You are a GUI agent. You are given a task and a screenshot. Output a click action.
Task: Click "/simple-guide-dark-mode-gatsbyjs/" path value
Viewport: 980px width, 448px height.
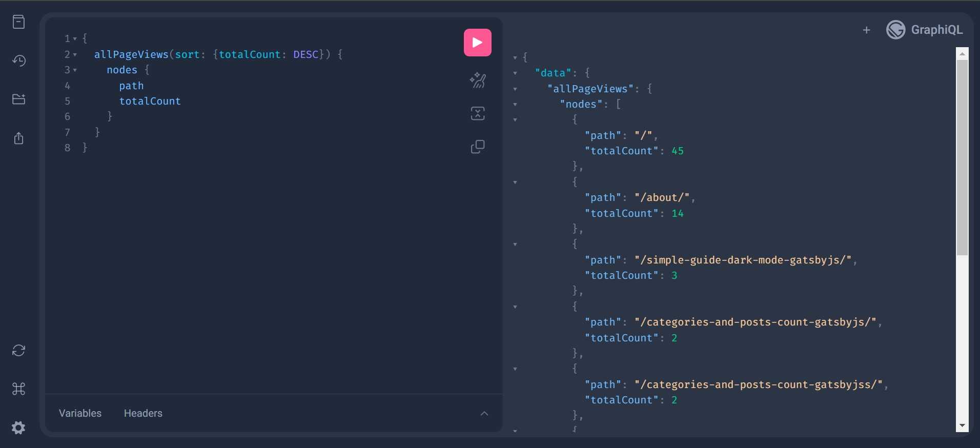[743, 260]
